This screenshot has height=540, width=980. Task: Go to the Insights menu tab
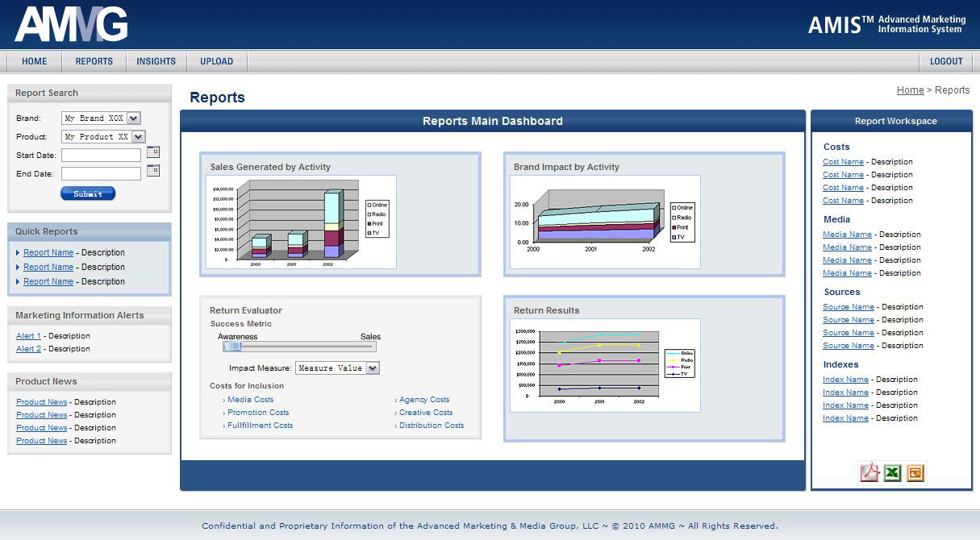[x=156, y=61]
